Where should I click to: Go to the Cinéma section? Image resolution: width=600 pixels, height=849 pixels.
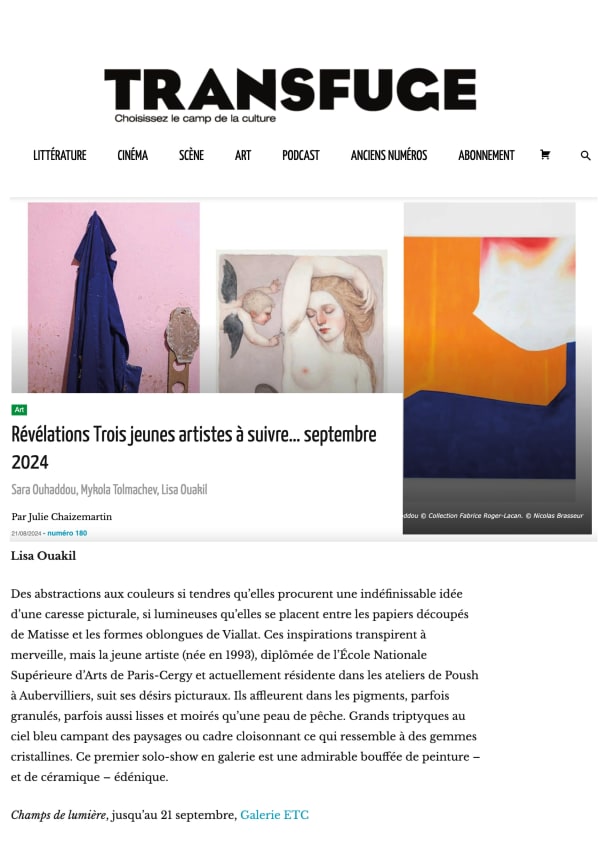point(133,155)
